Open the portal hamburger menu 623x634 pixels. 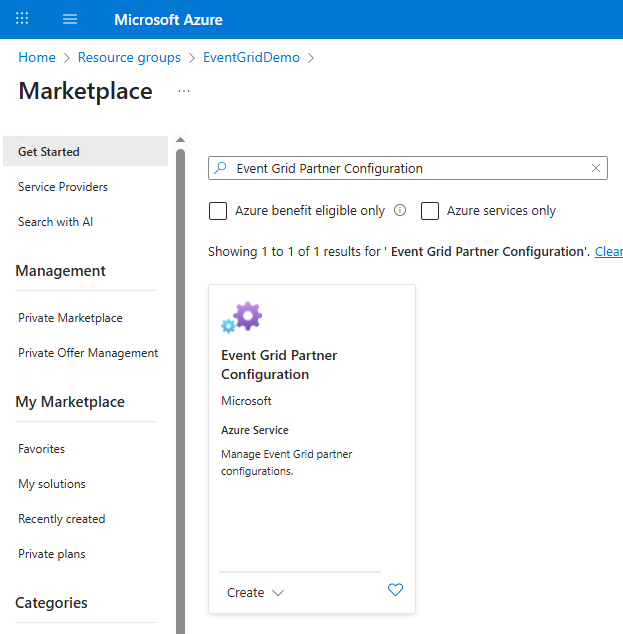pyautogui.click(x=70, y=19)
